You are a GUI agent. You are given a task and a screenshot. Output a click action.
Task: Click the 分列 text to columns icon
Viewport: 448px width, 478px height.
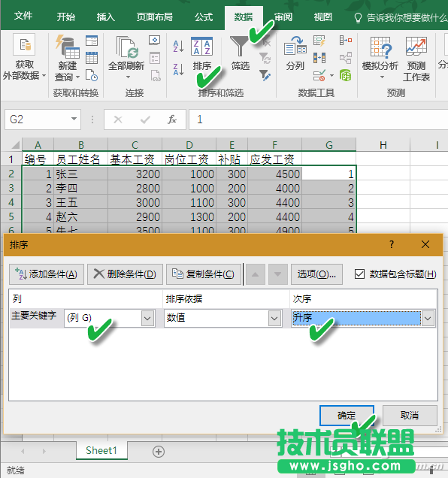click(295, 47)
